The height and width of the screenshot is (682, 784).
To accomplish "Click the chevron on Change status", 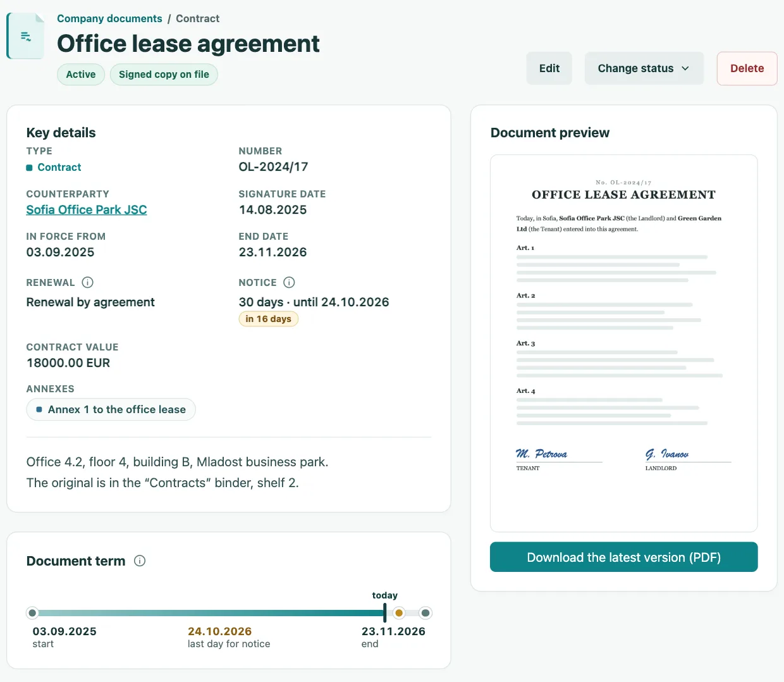I will pyautogui.click(x=685, y=68).
